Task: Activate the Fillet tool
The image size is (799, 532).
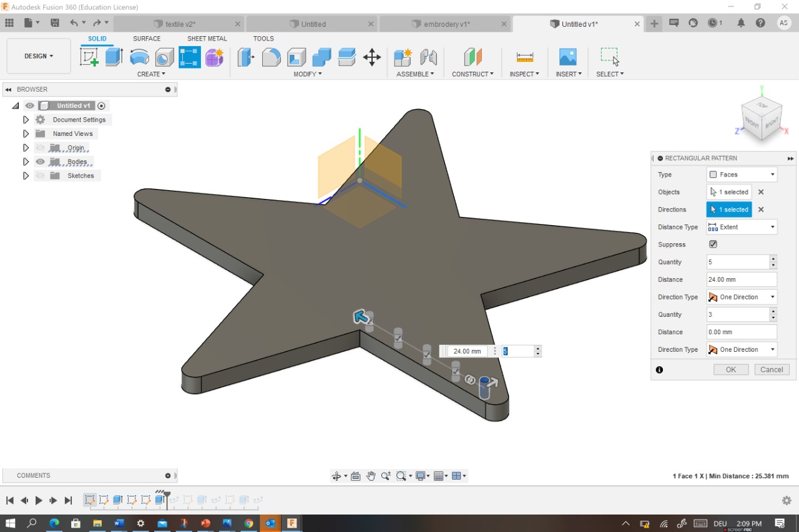Action: (271, 57)
